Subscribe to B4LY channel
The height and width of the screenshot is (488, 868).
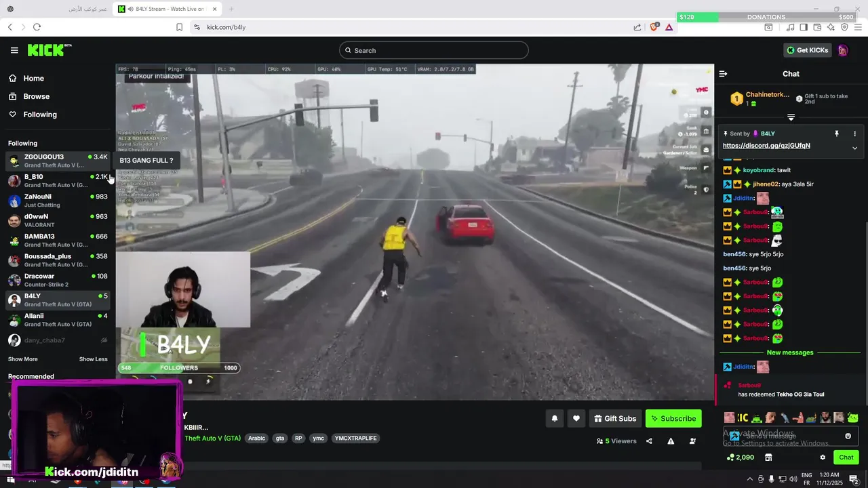tap(673, 419)
